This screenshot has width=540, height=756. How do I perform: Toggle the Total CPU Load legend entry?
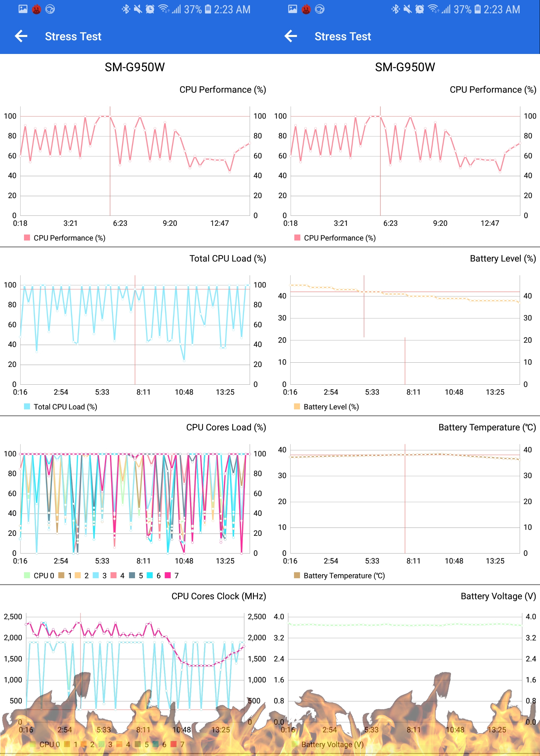pyautogui.click(x=62, y=407)
